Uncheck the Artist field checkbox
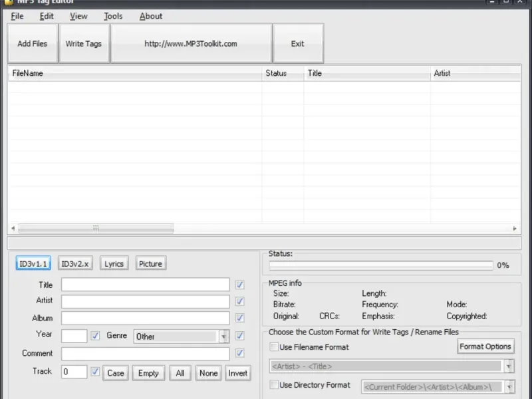Viewport: 532px width, 399px height. click(x=239, y=301)
